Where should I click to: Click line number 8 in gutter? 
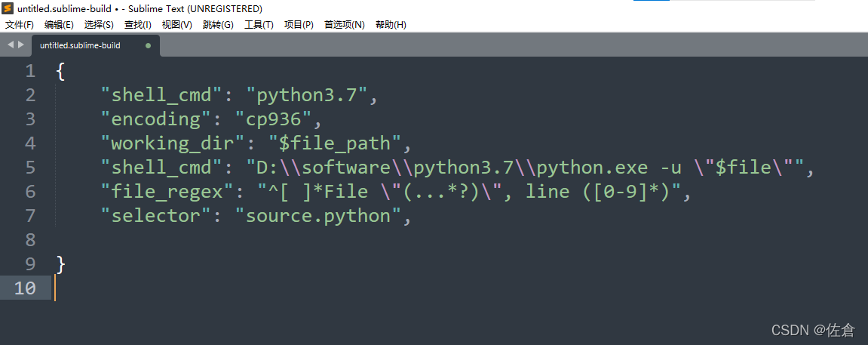pyautogui.click(x=30, y=240)
